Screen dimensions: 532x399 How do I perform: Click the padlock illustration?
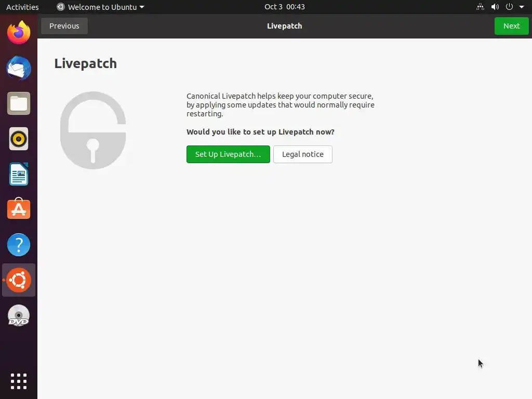click(x=93, y=130)
